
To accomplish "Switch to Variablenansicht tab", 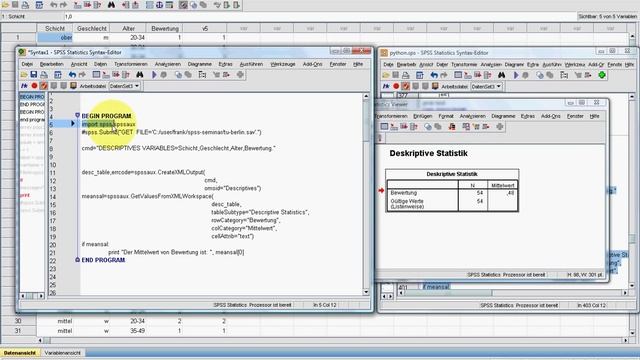I will click(x=62, y=353).
